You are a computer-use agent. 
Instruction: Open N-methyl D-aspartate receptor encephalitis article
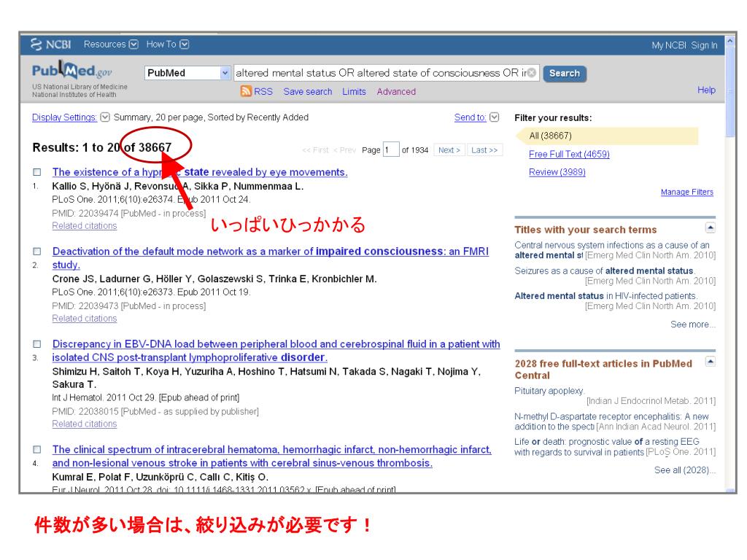611,421
